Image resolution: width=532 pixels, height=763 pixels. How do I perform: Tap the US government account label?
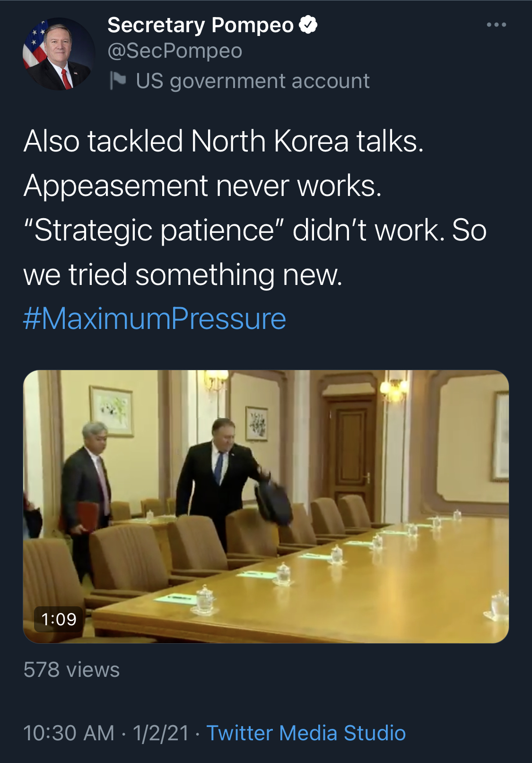point(253,81)
